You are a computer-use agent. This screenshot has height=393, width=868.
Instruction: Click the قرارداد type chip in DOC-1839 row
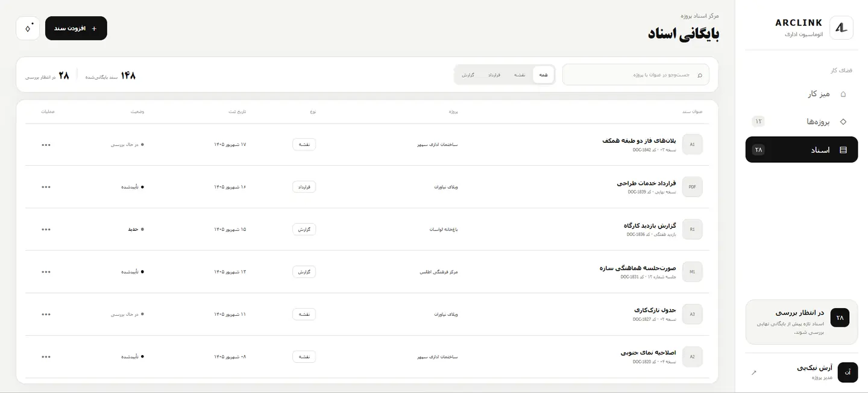[x=304, y=187]
